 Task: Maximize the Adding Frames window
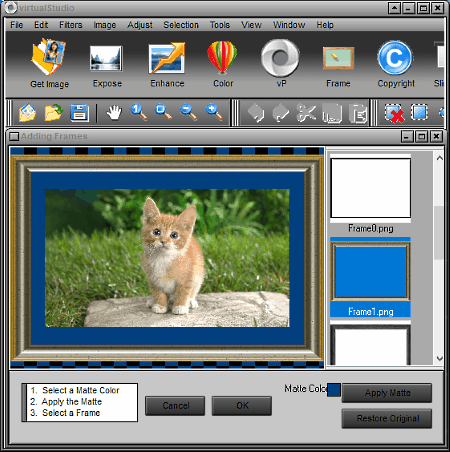point(422,136)
